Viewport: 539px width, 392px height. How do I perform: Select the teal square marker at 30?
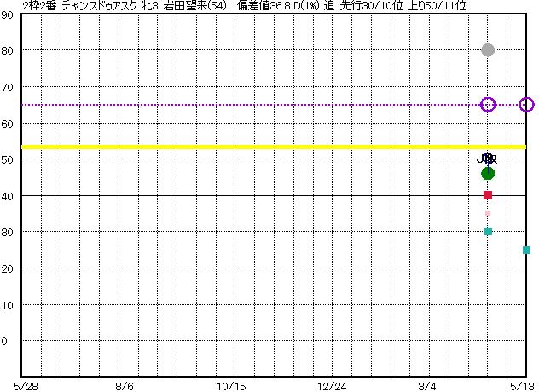(x=488, y=231)
